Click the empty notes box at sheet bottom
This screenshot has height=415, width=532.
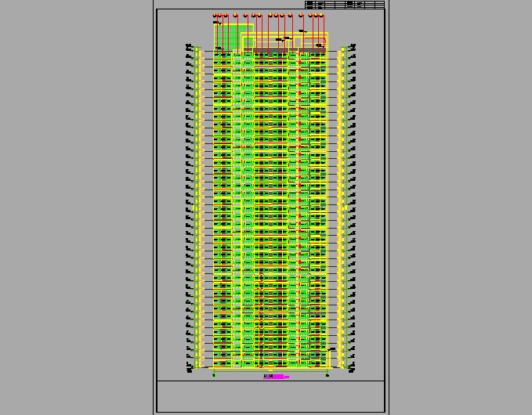coord(270,395)
